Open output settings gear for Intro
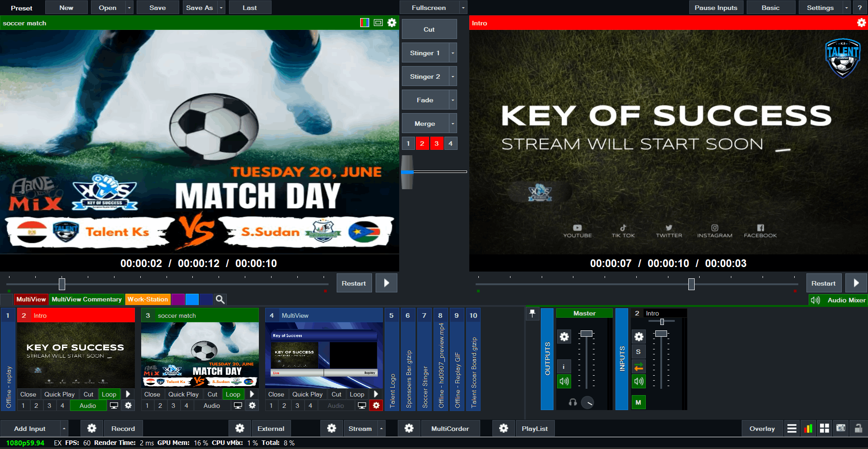This screenshot has height=449, width=868. pyautogui.click(x=861, y=23)
